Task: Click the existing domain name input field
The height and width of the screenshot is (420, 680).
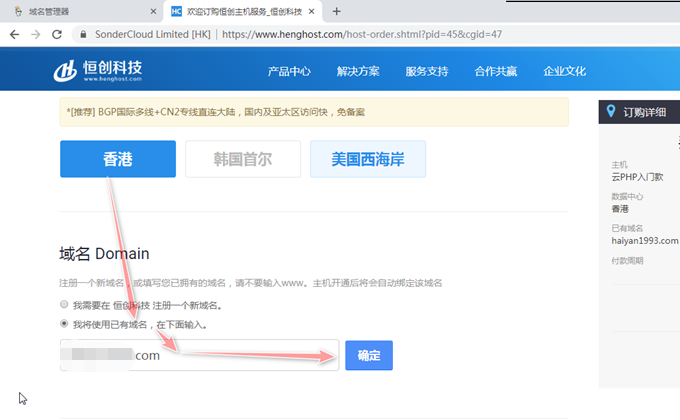Action: point(199,355)
